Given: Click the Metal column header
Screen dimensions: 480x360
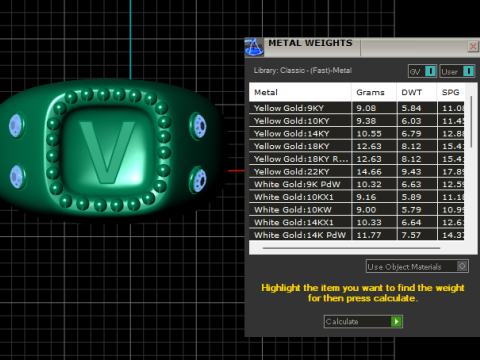Looking at the screenshot, I should [x=300, y=92].
